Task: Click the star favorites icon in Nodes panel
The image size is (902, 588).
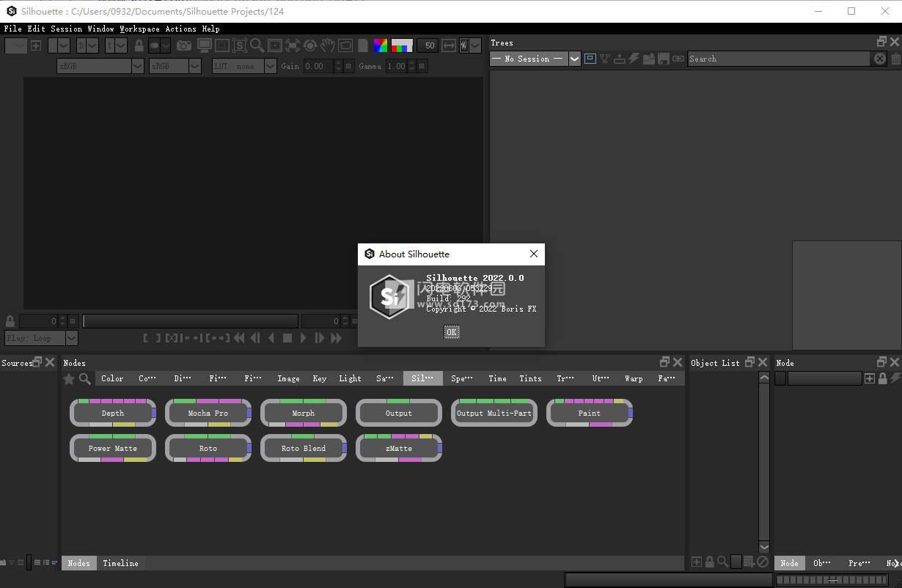Action: pos(69,379)
